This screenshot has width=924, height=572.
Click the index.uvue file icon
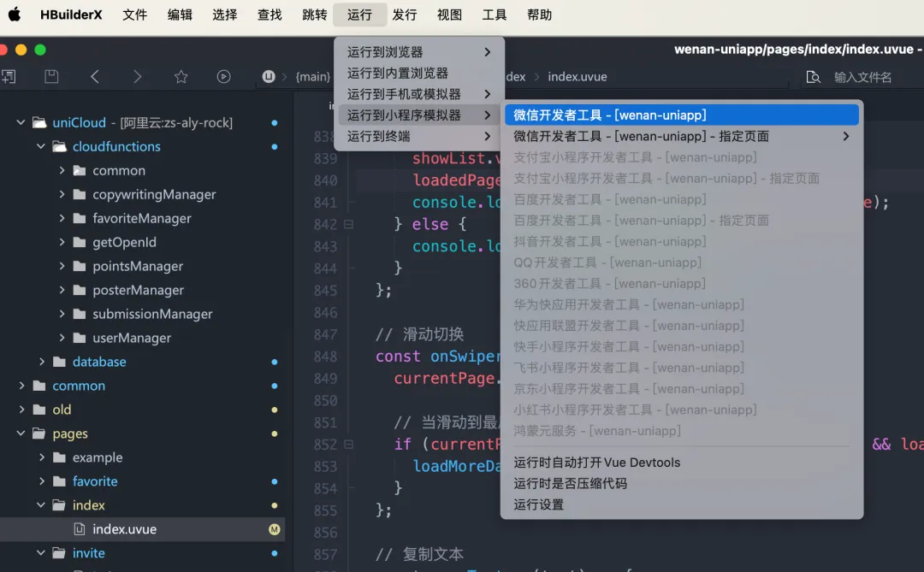tap(80, 529)
